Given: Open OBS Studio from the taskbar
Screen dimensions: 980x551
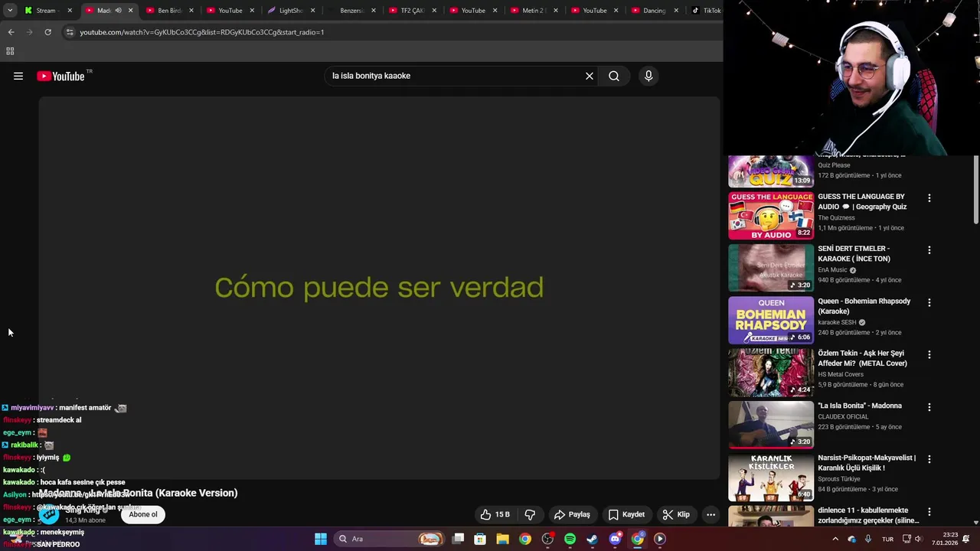Looking at the screenshot, I should point(547,539).
